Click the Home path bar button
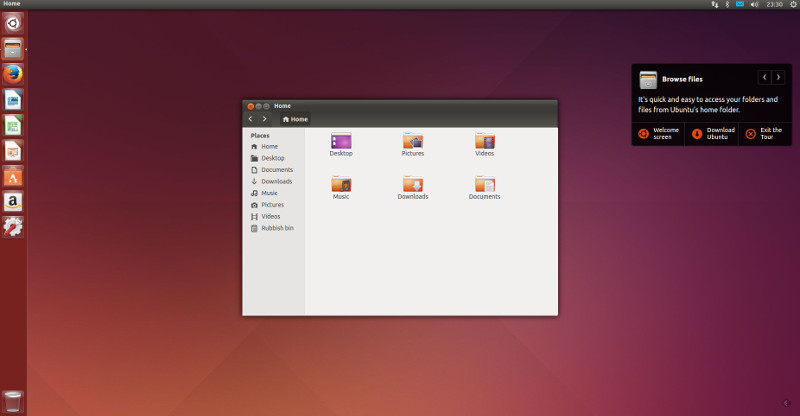This screenshot has height=416, width=800. click(x=295, y=119)
